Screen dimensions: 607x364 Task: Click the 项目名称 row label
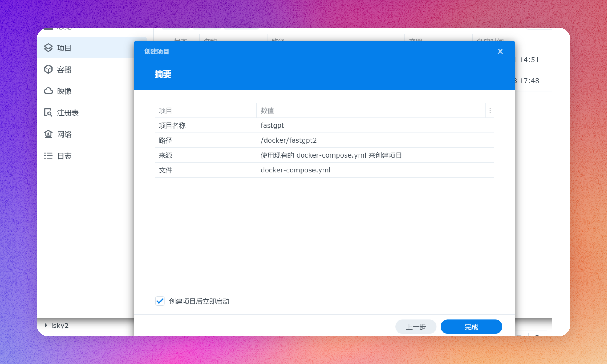(172, 125)
